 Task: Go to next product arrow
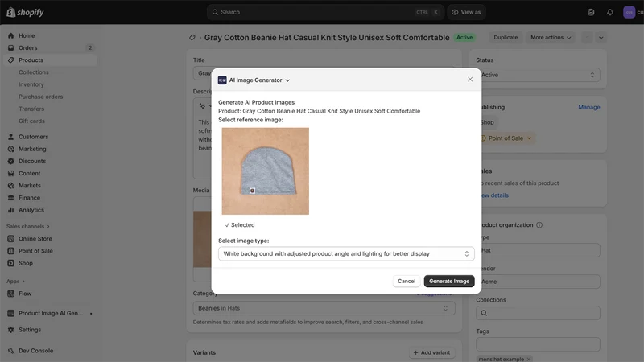pyautogui.click(x=601, y=38)
